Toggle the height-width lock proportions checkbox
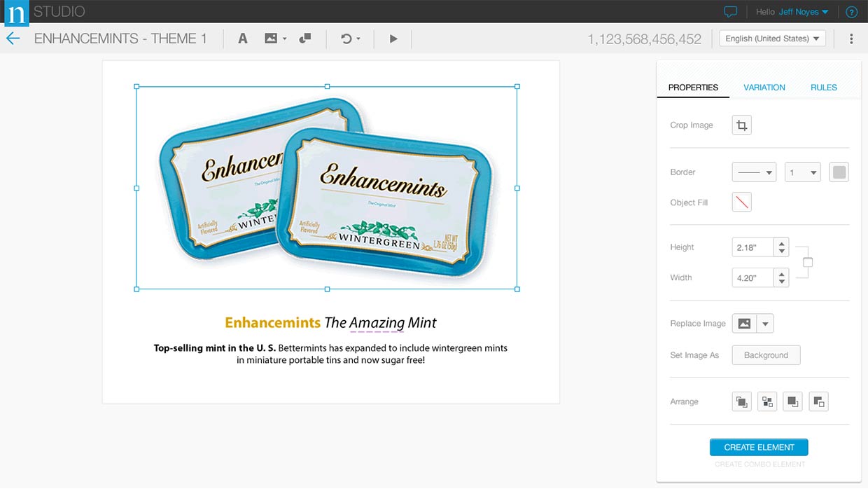Screen dimensions: 868x489 click(x=808, y=263)
